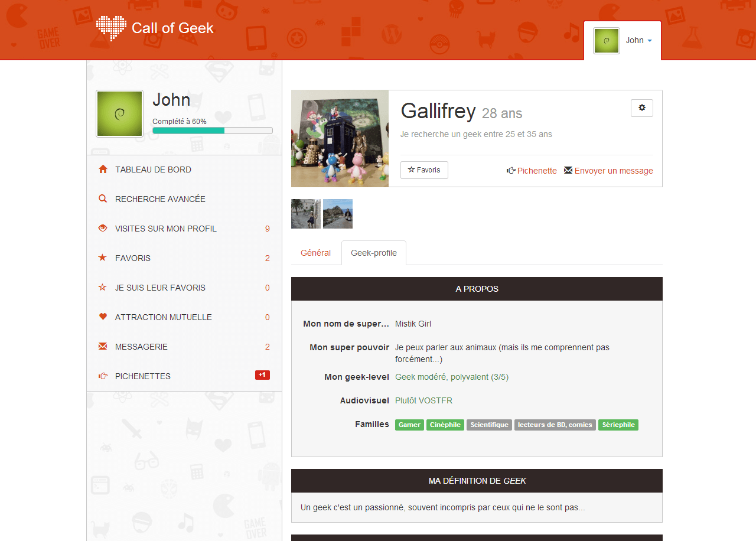Viewport: 756px width, 541px height.
Task: Click the solid star Favoris icon
Action: (103, 258)
